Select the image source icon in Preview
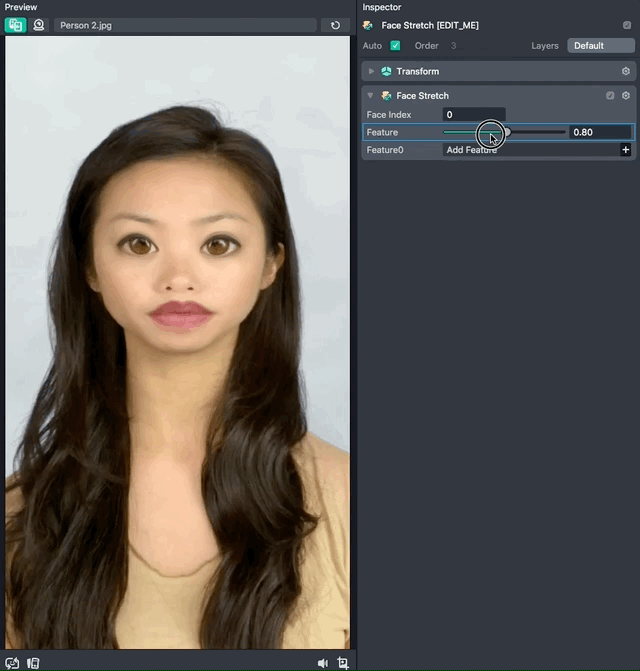The width and height of the screenshot is (640, 671). pos(15,25)
